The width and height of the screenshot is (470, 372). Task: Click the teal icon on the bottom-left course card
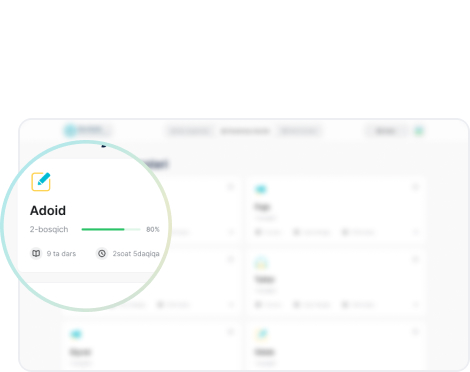pos(76,334)
